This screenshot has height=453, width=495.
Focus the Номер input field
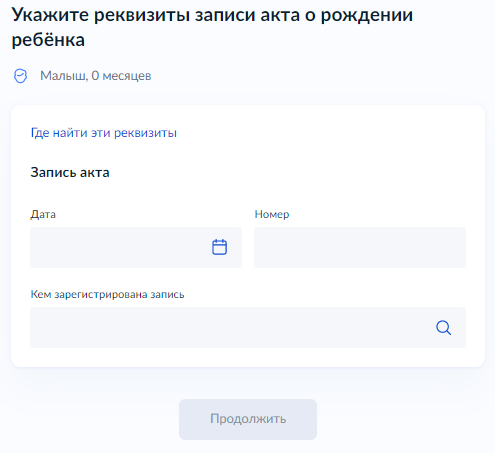(360, 247)
